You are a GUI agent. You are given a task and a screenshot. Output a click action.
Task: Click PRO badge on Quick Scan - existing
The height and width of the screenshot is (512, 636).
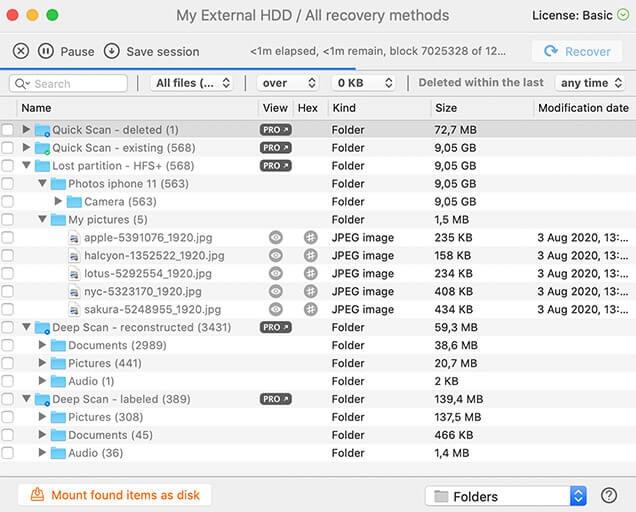coord(275,148)
